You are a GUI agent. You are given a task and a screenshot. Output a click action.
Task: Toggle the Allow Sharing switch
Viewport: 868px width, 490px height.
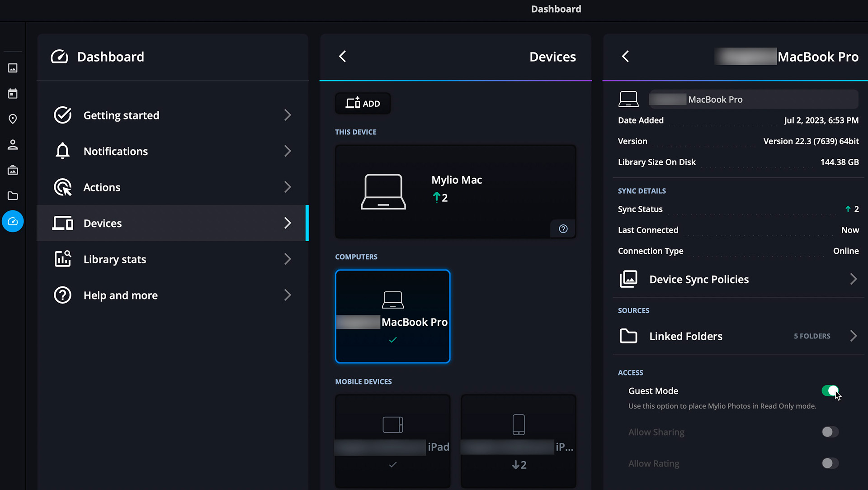click(x=830, y=432)
